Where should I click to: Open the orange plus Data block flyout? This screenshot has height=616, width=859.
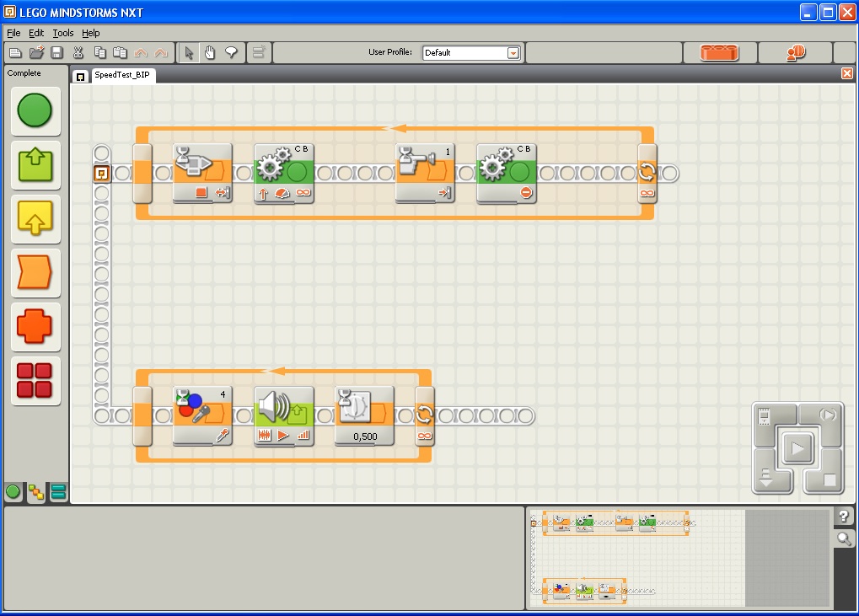click(x=35, y=326)
